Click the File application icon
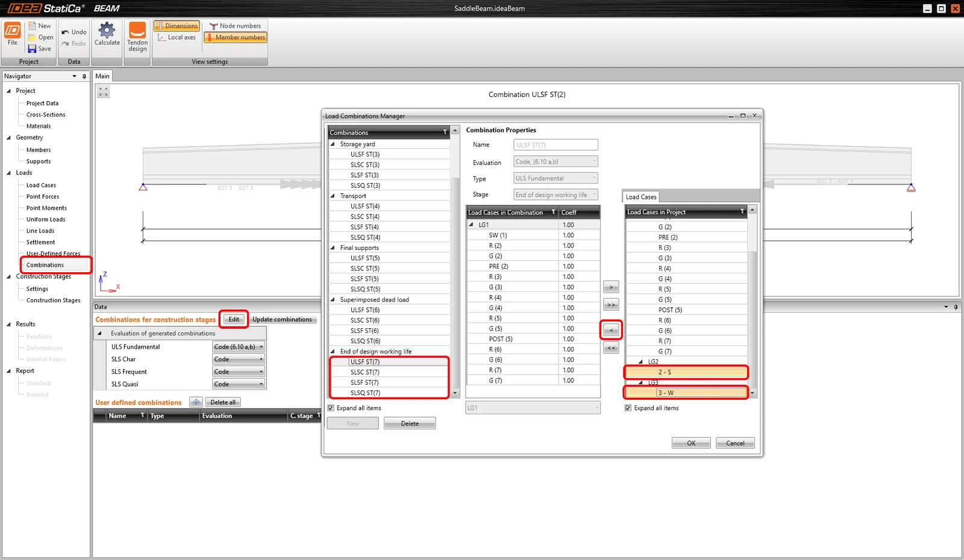964x560 pixels. click(12, 30)
